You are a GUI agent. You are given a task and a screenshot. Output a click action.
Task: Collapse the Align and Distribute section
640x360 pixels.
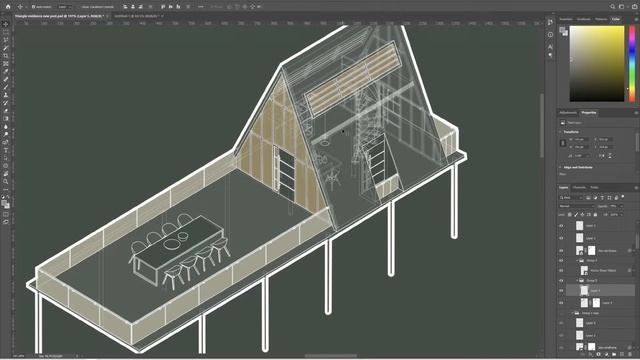point(560,167)
